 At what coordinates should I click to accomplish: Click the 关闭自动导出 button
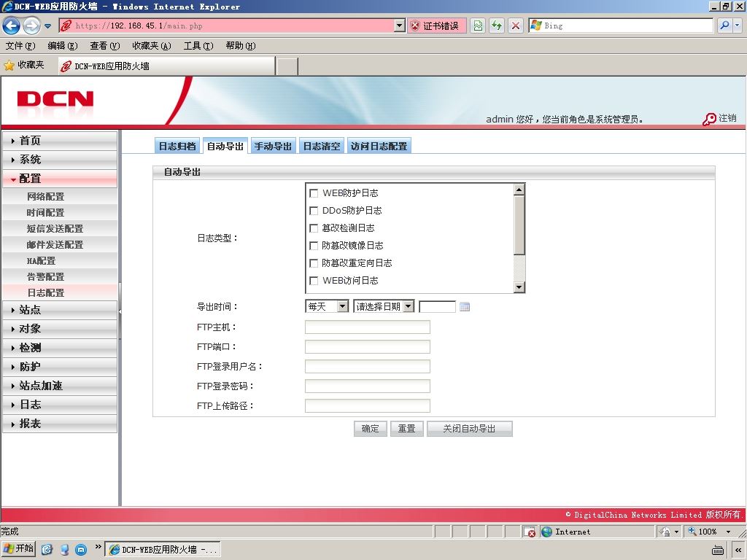[x=469, y=429]
